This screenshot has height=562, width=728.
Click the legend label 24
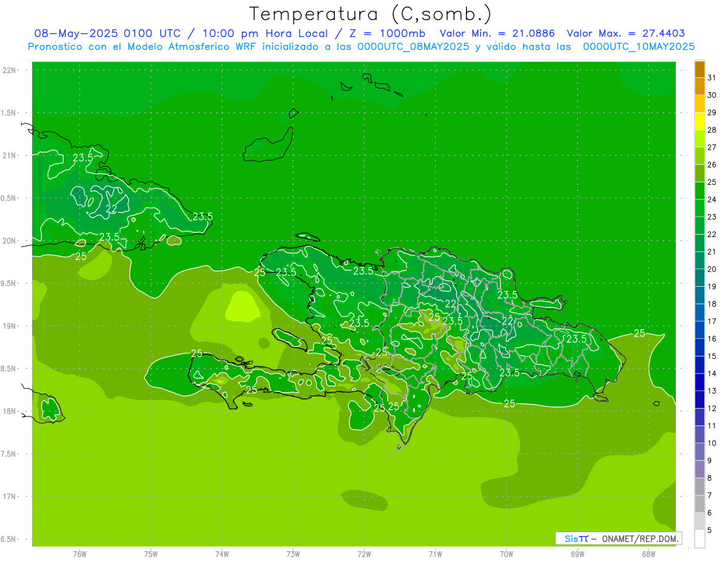(x=712, y=199)
